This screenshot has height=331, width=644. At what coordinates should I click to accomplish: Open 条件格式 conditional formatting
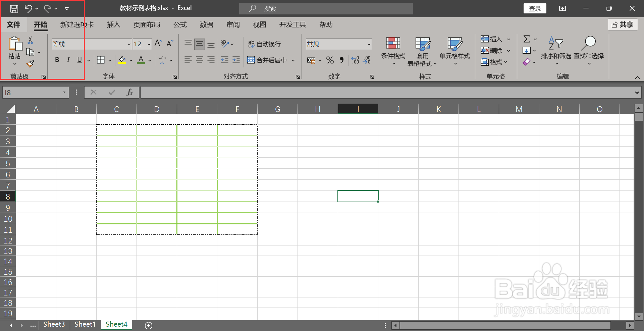point(393,51)
